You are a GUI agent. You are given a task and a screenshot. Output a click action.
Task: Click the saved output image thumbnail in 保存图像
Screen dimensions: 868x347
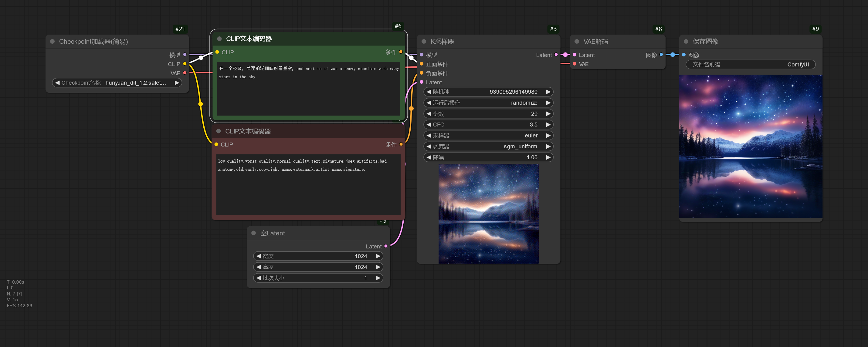click(751, 147)
